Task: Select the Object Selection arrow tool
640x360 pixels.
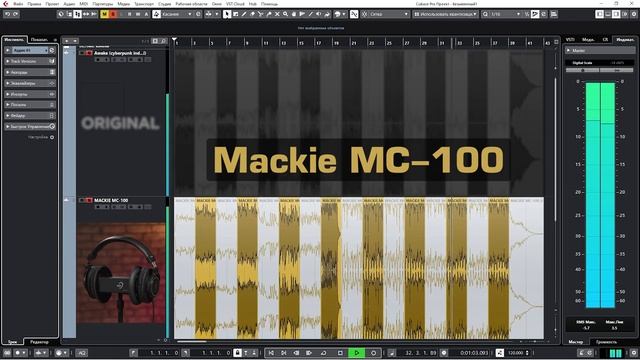Action: tap(227, 14)
